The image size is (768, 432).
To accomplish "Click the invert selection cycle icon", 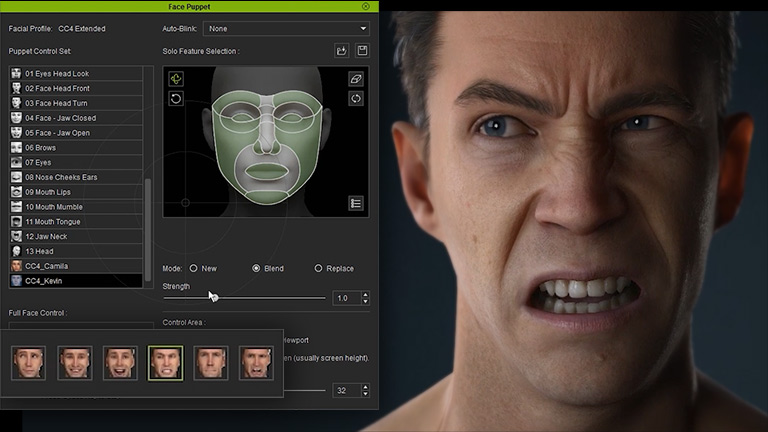I will (x=356, y=99).
